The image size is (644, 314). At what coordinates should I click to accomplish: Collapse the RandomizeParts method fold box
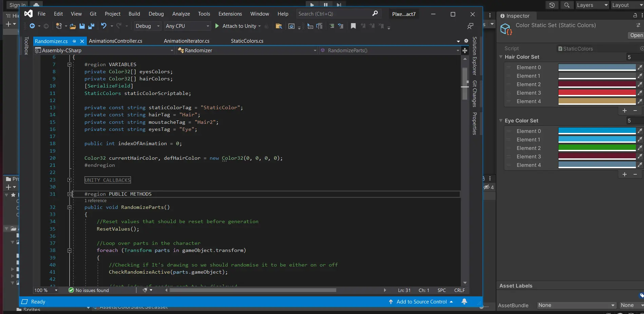click(x=70, y=207)
